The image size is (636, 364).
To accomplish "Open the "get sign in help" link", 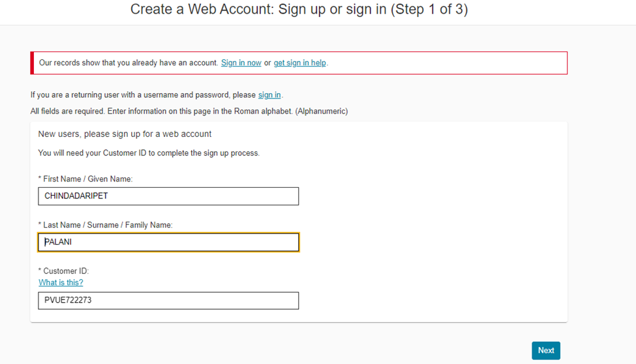I will pos(299,63).
